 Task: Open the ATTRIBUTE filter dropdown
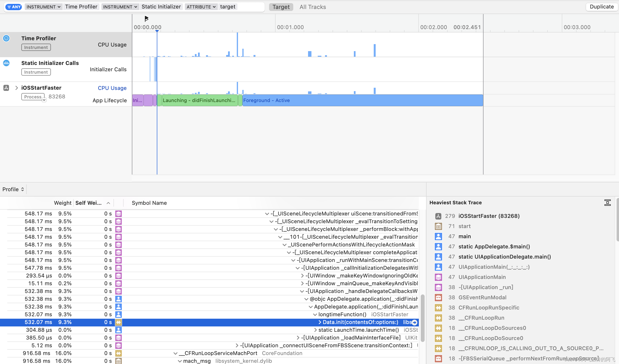(201, 7)
